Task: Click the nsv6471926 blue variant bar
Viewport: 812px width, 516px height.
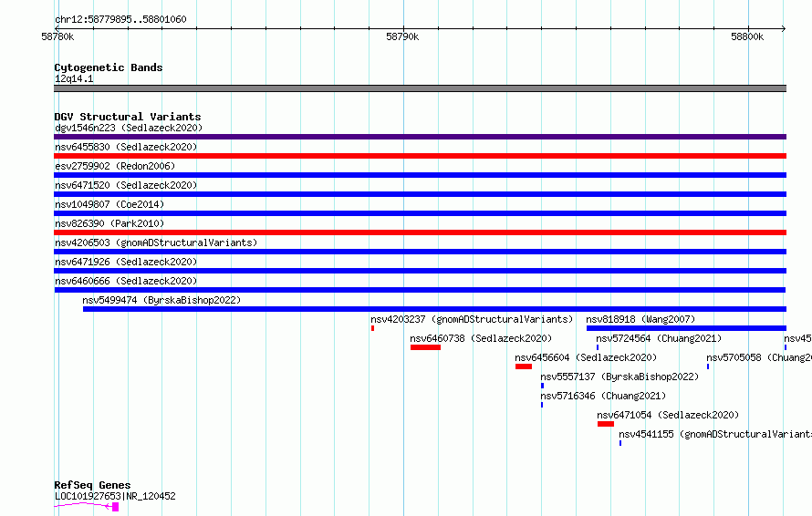Action: (x=420, y=271)
